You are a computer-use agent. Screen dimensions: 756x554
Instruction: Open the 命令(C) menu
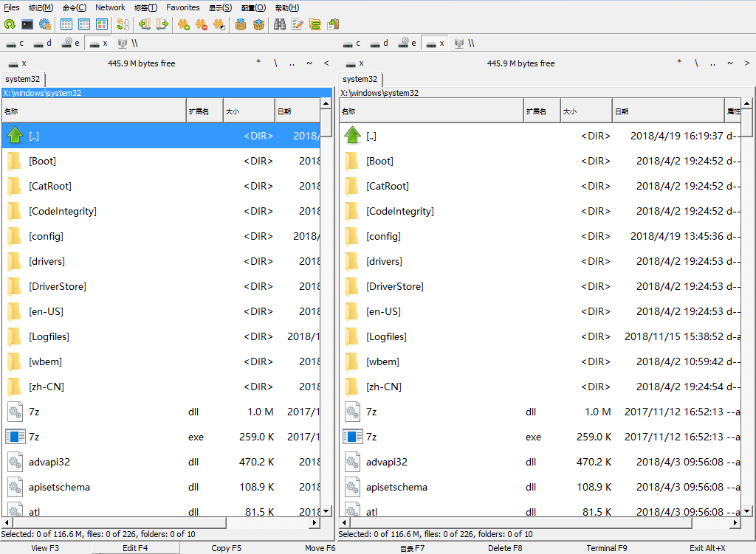tap(75, 7)
